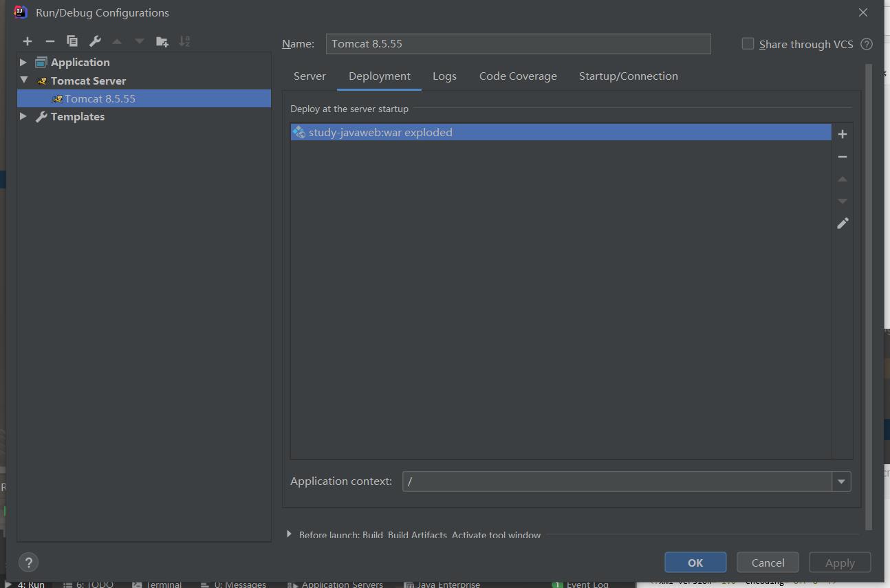Open Event Log in status bar
The height and width of the screenshot is (588, 890).
(580, 584)
